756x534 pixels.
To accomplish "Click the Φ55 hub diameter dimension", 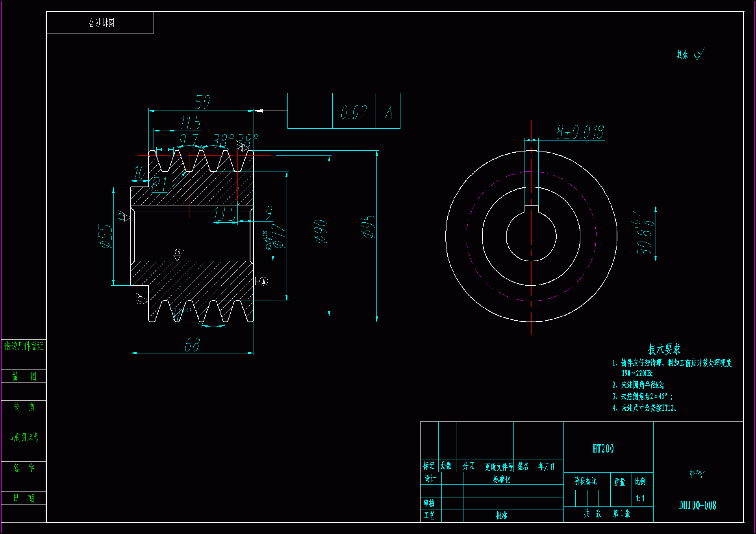I will pos(106,236).
